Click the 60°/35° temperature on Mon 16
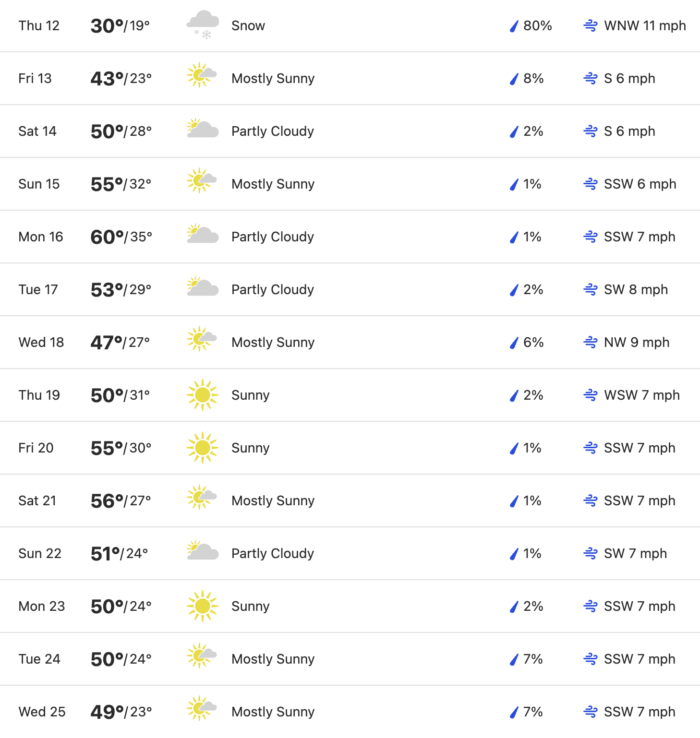 121,237
